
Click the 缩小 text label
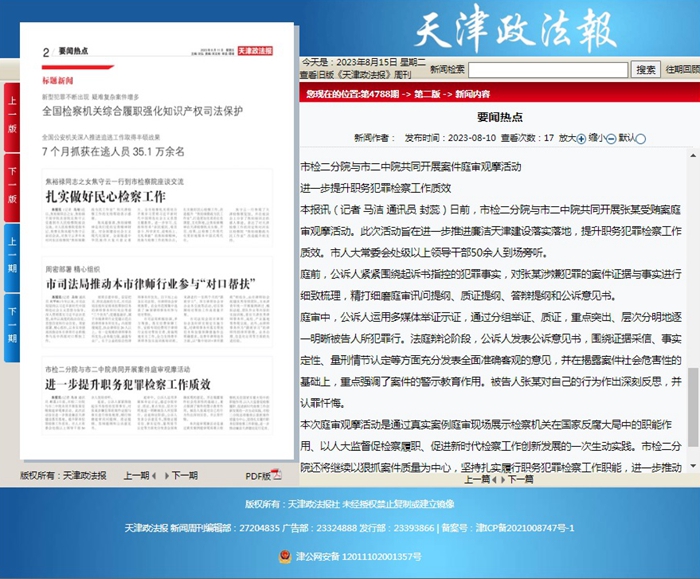pyautogui.click(x=597, y=137)
